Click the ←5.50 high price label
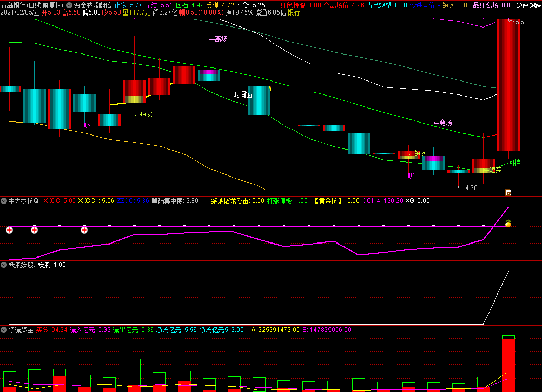542x392 pixels. click(518, 22)
